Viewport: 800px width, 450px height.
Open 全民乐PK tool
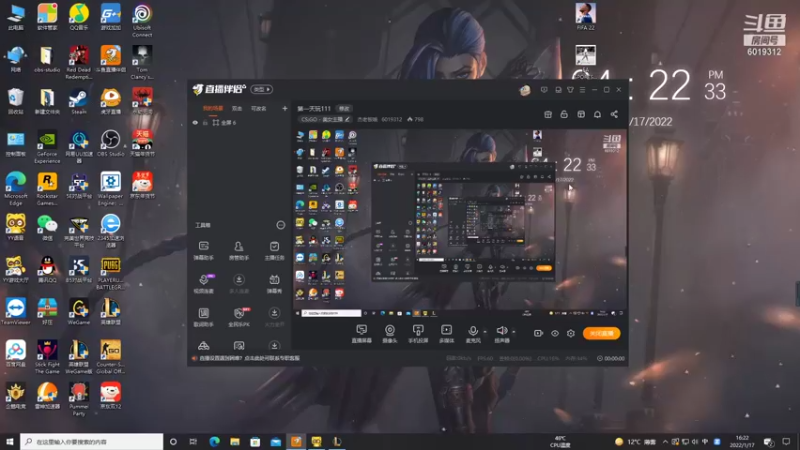coord(239,317)
